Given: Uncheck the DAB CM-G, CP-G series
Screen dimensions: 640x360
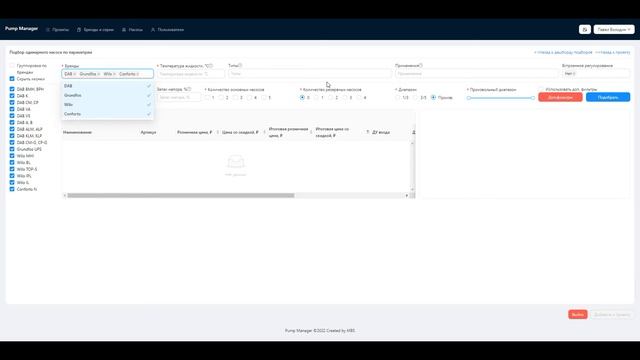Looking at the screenshot, I should (x=12, y=142).
